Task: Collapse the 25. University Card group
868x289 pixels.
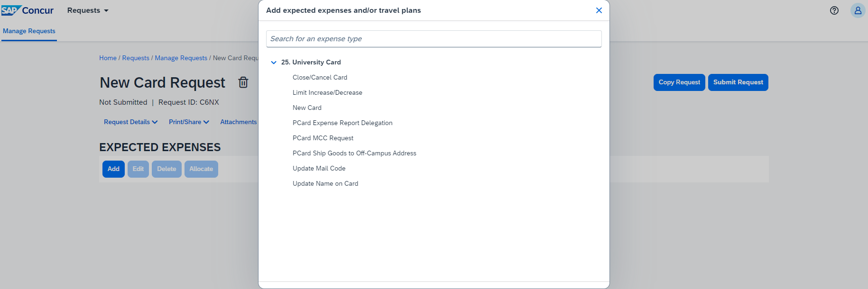Action: click(274, 62)
